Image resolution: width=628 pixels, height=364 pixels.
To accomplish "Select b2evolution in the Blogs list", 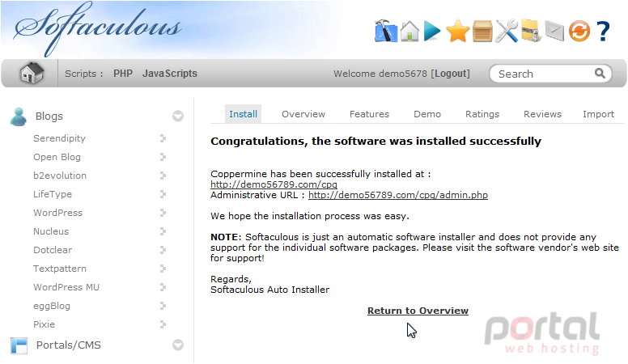I will pyautogui.click(x=60, y=176).
